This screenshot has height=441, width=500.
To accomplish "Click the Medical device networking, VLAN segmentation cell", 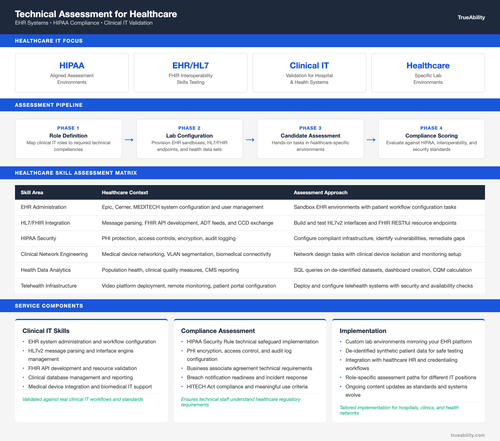I will 186,254.
